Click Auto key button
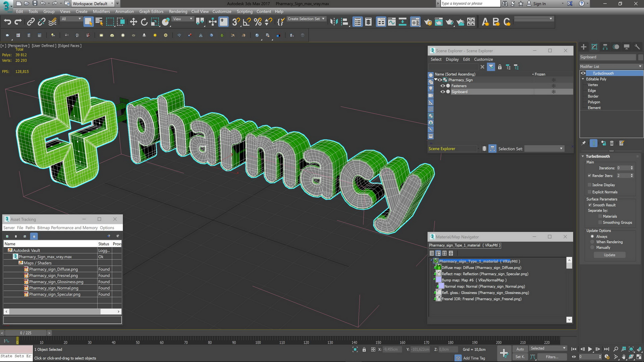This screenshot has height=362, width=644. [520, 349]
